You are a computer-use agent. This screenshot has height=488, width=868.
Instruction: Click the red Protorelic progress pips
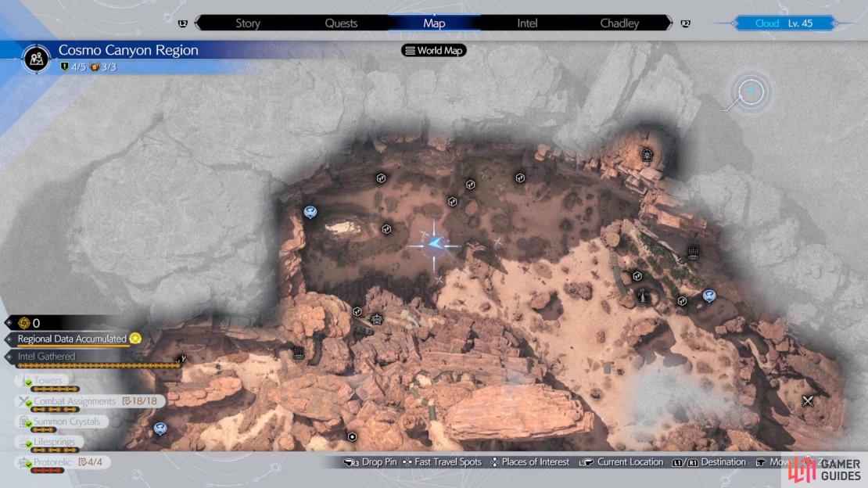[x=48, y=471]
